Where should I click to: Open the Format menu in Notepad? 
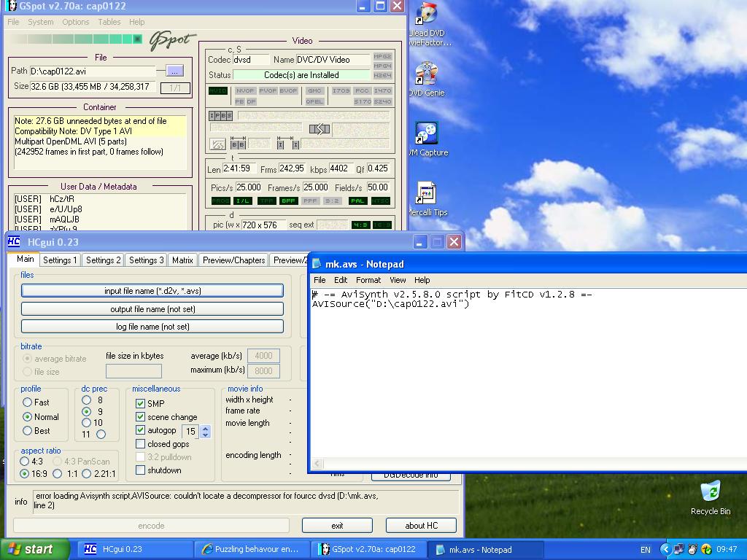(368, 280)
